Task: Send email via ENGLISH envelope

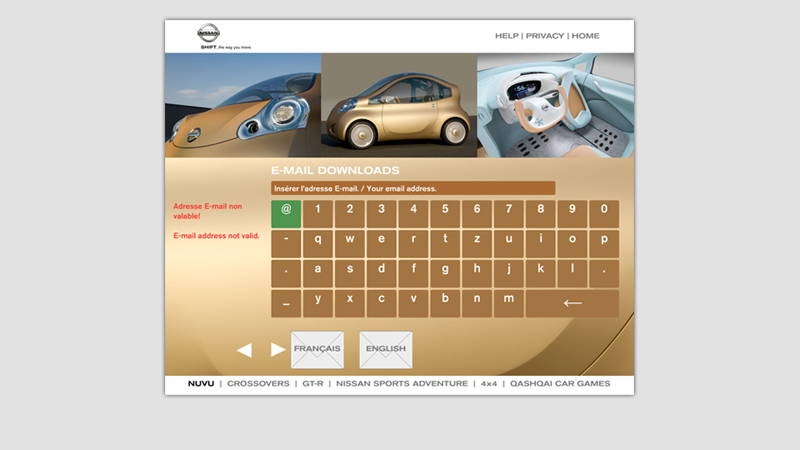Action: 386,350
